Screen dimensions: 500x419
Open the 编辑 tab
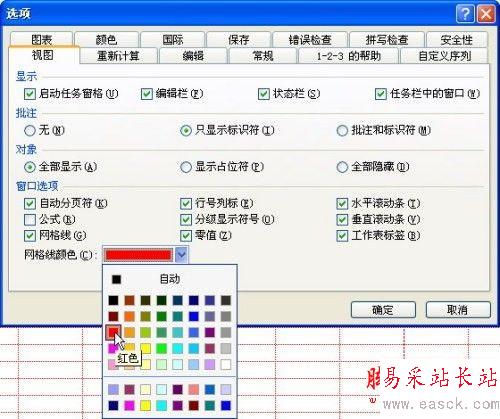coord(193,56)
